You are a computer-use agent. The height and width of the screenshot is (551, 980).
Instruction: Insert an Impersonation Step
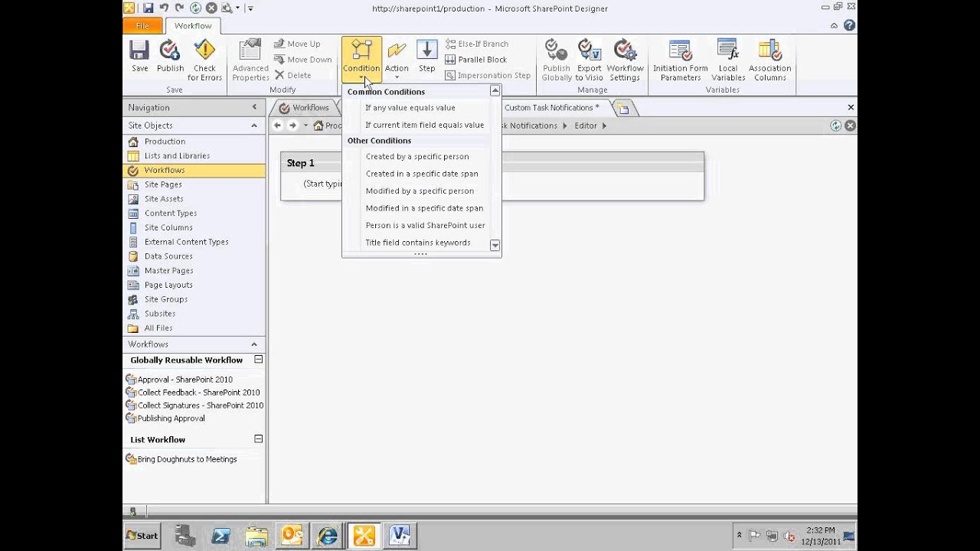[x=488, y=75]
